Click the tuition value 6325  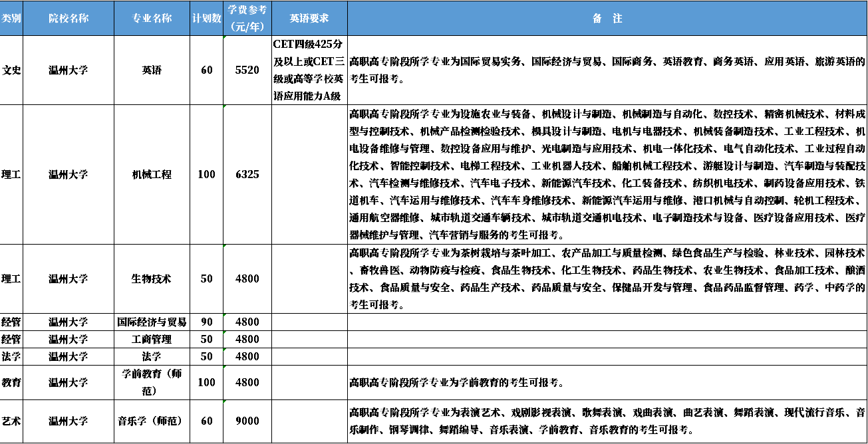click(x=247, y=175)
